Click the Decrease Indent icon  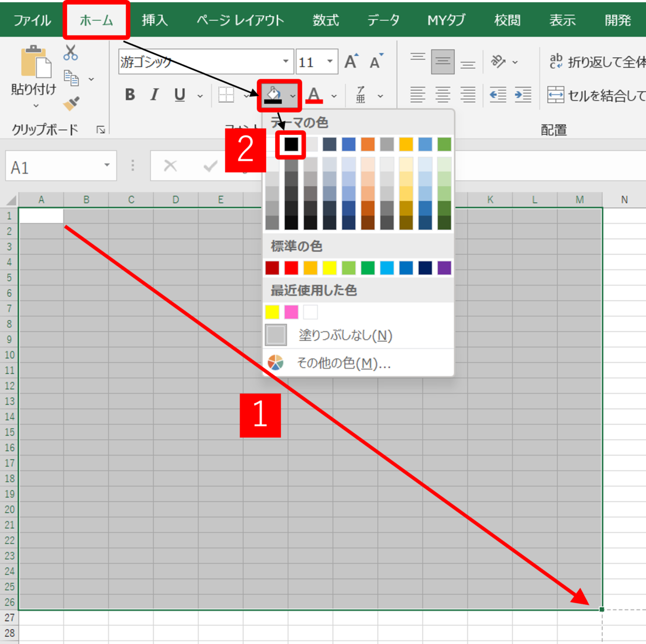pyautogui.click(x=498, y=95)
